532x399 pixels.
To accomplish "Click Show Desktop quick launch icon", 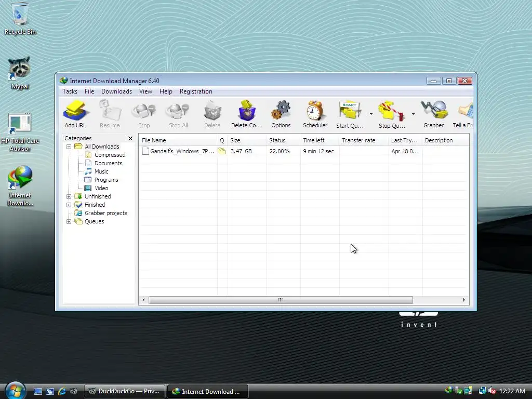I will (x=37, y=391).
